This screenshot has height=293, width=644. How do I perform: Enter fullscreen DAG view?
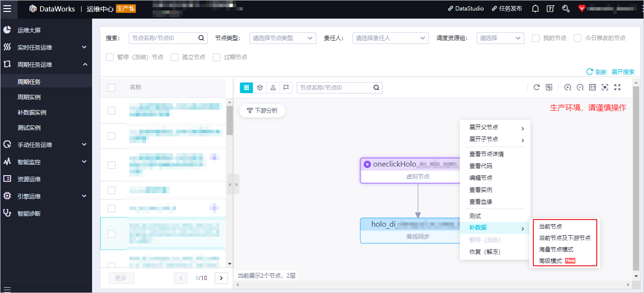point(617,87)
